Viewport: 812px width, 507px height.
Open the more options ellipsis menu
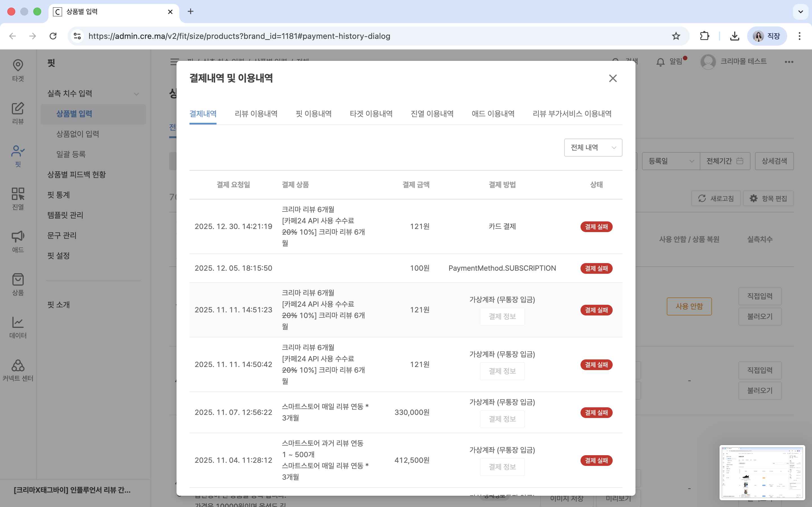[x=789, y=62]
